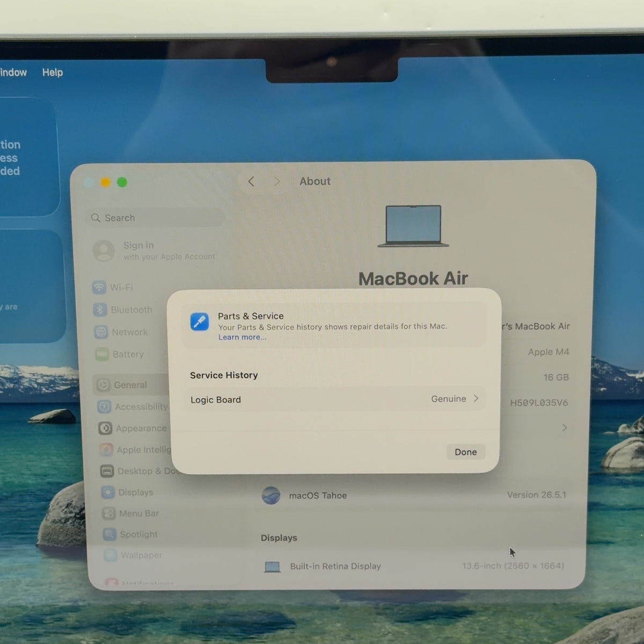Open the Window menu
This screenshot has height=644, width=644.
point(13,72)
